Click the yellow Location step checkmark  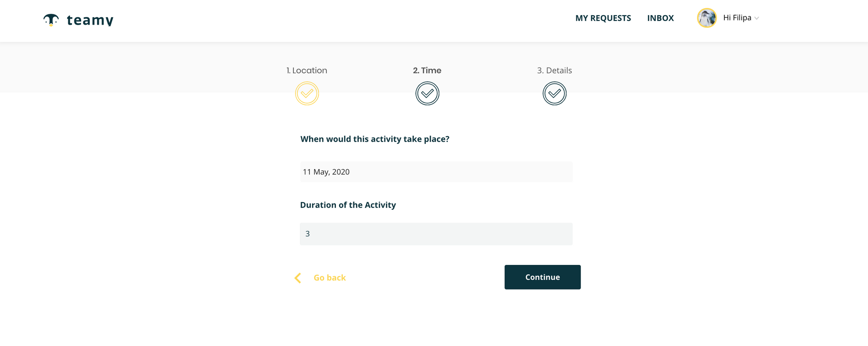[307, 93]
